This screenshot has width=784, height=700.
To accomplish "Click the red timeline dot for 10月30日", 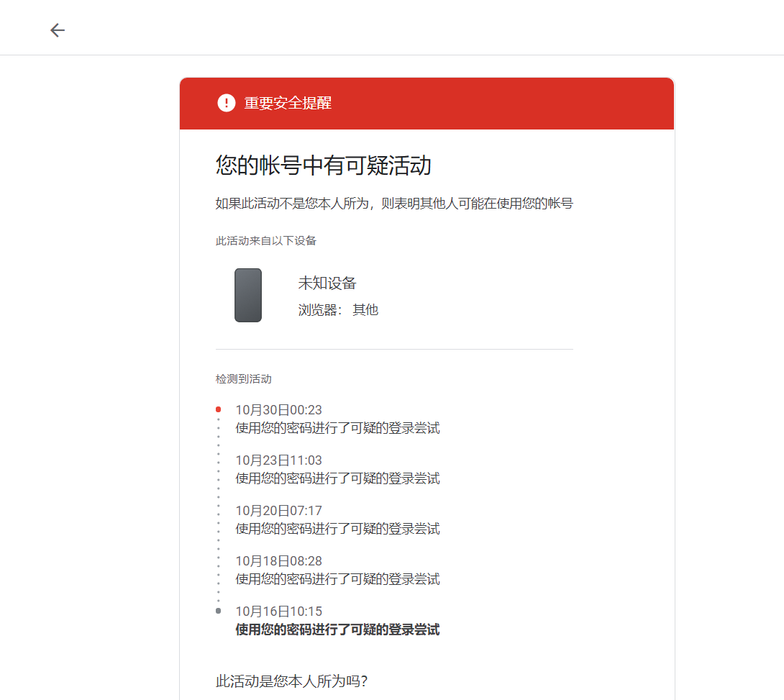I will (x=219, y=409).
